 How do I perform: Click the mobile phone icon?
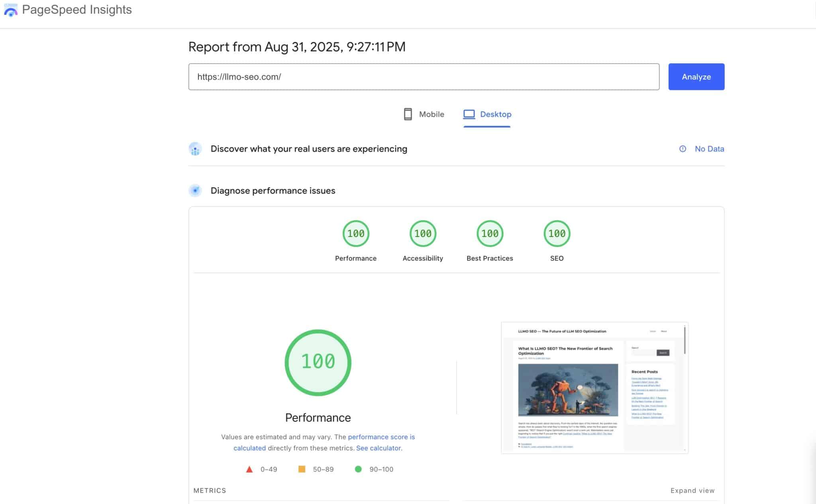click(408, 114)
